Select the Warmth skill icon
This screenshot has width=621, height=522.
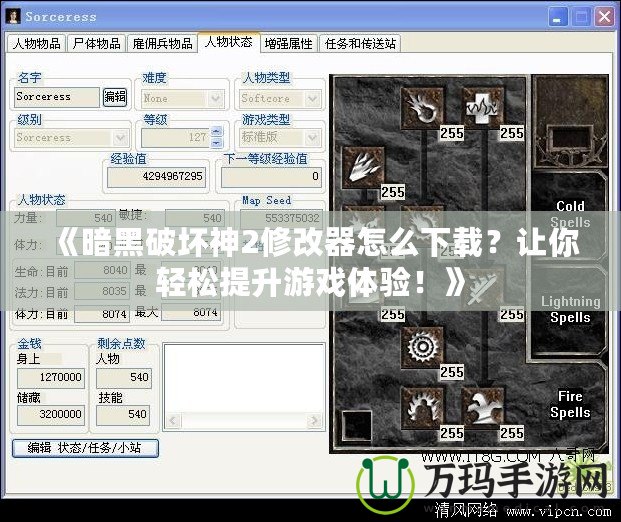483,108
